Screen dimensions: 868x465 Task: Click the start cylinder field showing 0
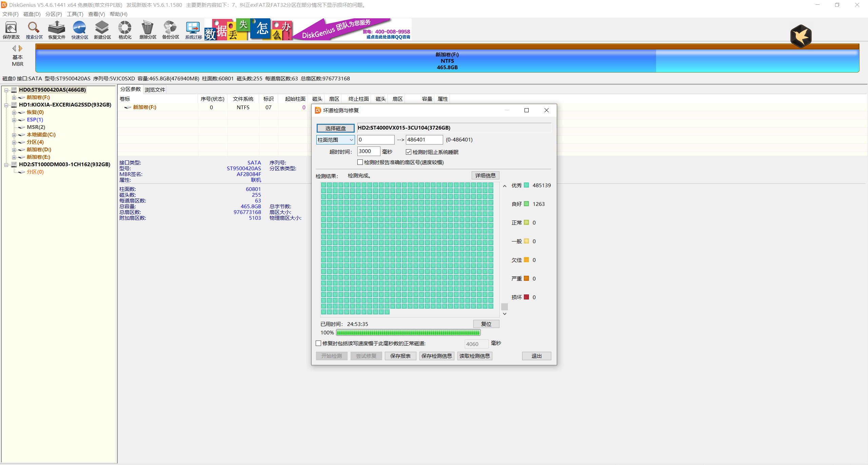[x=376, y=140]
